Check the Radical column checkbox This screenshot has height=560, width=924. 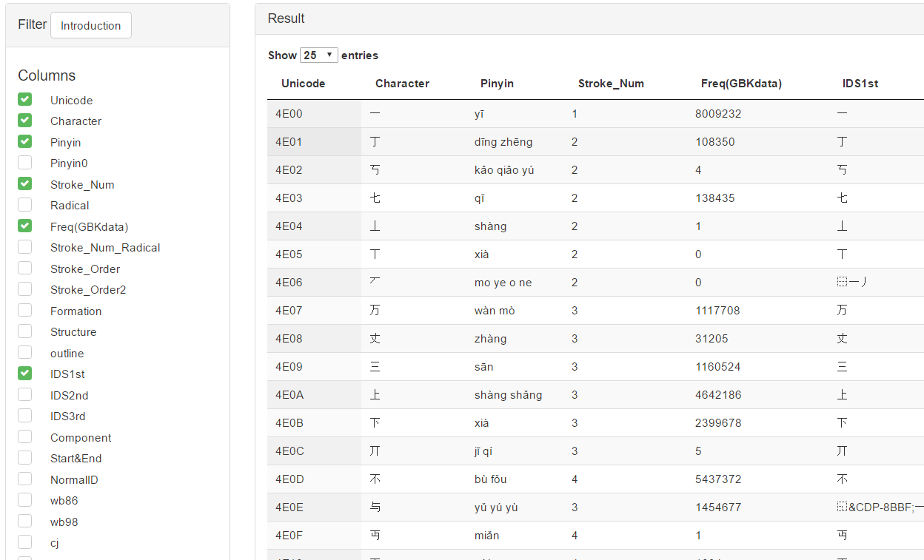25,205
